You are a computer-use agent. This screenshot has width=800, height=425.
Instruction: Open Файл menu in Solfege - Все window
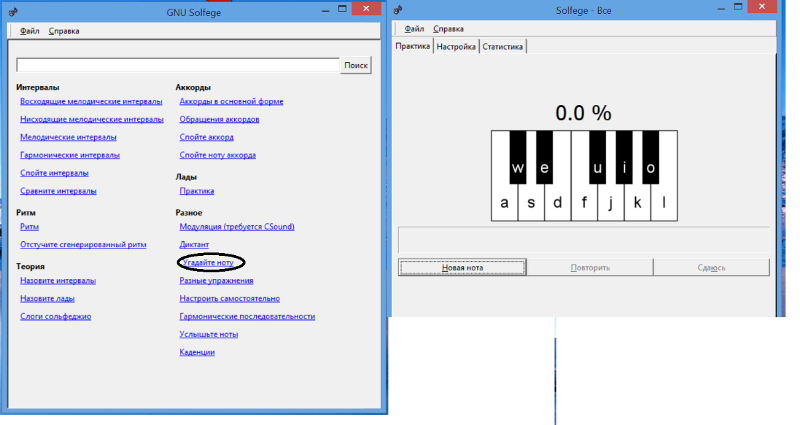414,29
